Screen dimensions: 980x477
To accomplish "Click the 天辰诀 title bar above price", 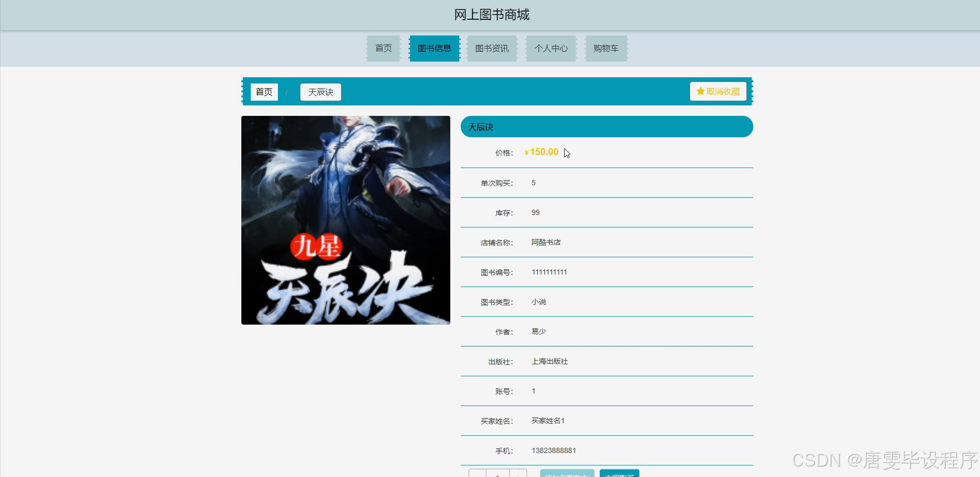I will [x=607, y=127].
